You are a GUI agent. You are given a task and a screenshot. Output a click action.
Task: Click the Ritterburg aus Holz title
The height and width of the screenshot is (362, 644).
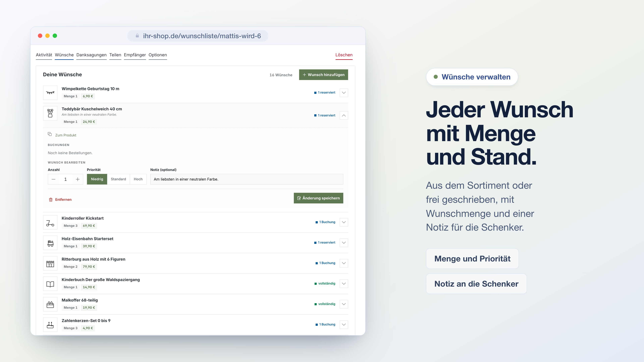tap(94, 259)
